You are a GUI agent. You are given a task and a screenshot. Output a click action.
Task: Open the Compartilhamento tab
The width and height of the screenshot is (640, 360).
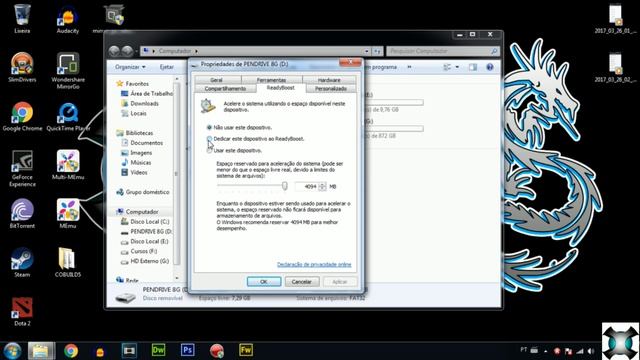click(x=225, y=89)
